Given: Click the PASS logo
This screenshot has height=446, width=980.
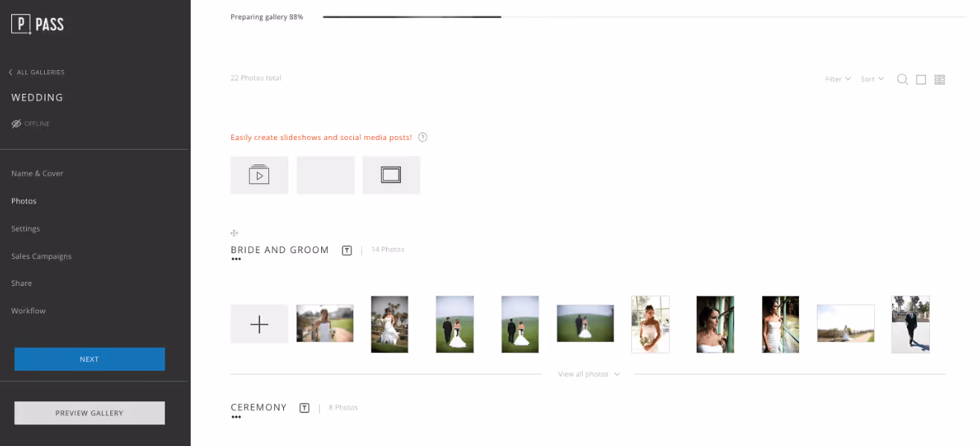Looking at the screenshot, I should [37, 24].
